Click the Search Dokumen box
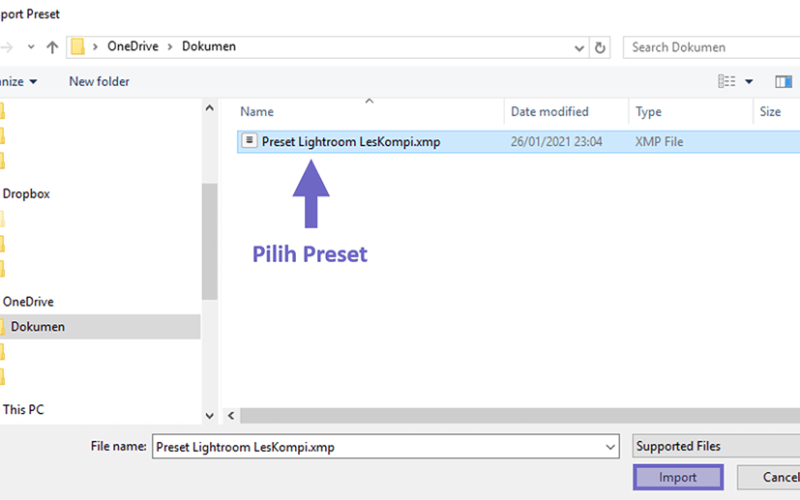This screenshot has width=800, height=500. coord(712,47)
